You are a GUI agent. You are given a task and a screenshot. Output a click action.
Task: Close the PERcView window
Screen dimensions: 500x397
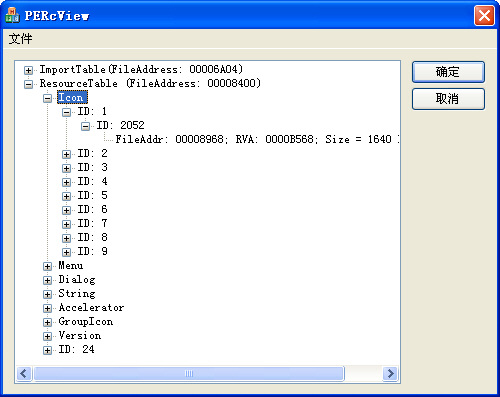[x=484, y=15]
